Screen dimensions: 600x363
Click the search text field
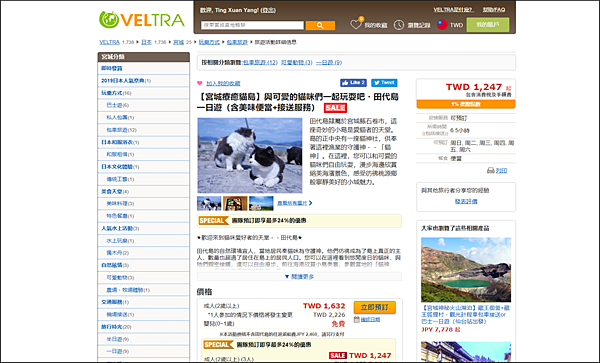click(x=252, y=25)
